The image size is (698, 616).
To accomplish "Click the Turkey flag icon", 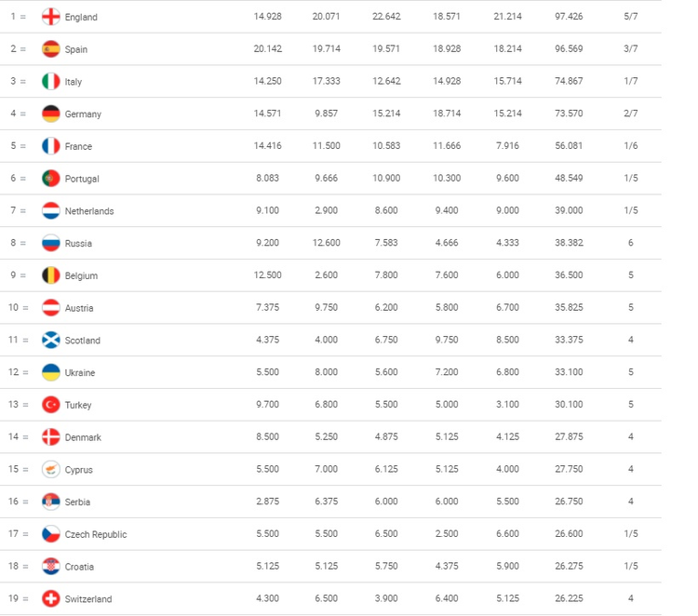I will [x=51, y=405].
